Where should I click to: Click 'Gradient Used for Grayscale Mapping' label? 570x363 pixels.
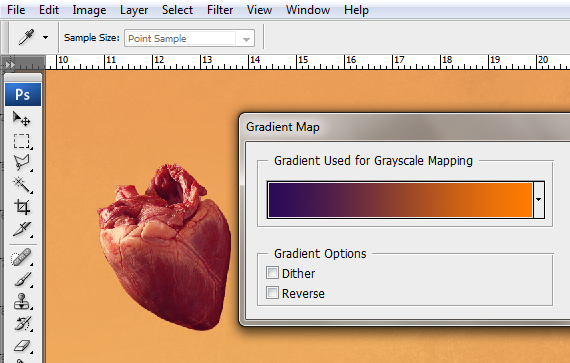coord(373,161)
